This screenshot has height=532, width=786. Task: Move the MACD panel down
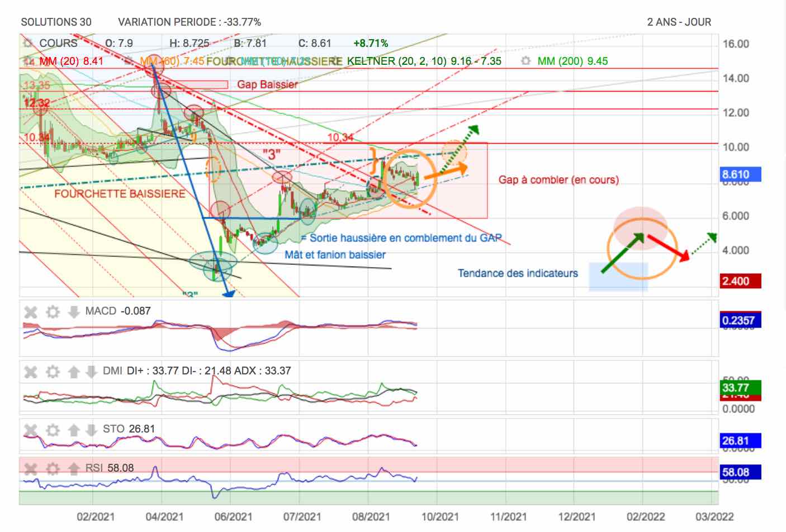tap(74, 312)
